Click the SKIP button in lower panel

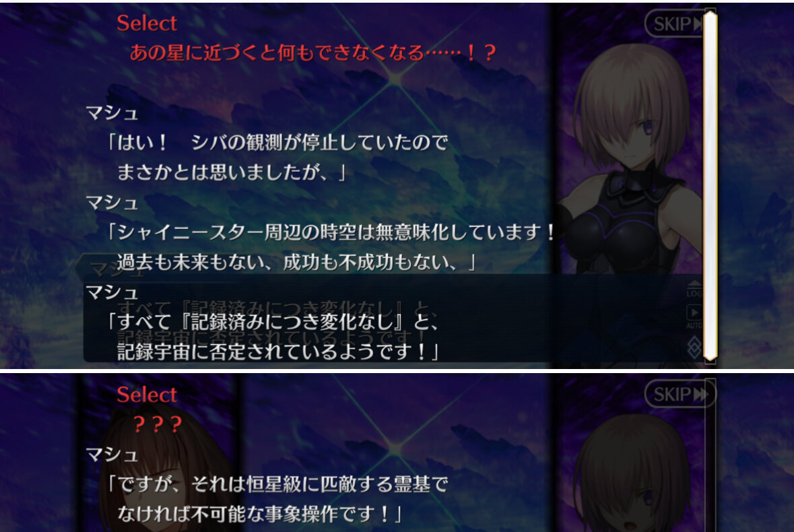(x=680, y=394)
